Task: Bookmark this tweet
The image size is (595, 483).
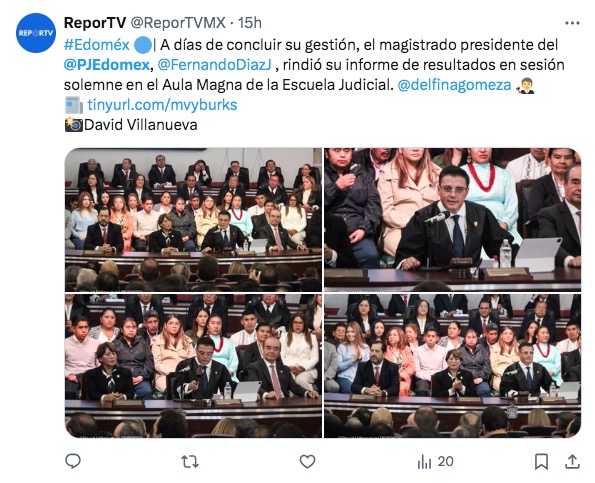Action: click(541, 462)
